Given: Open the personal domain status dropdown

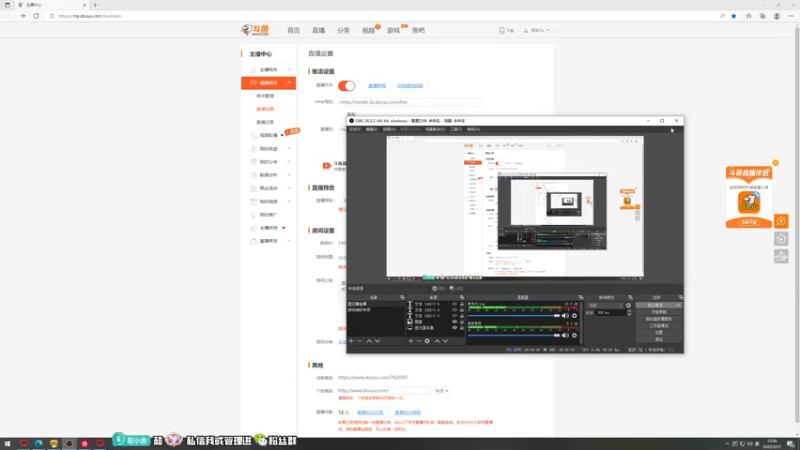Looking at the screenshot, I should point(442,391).
